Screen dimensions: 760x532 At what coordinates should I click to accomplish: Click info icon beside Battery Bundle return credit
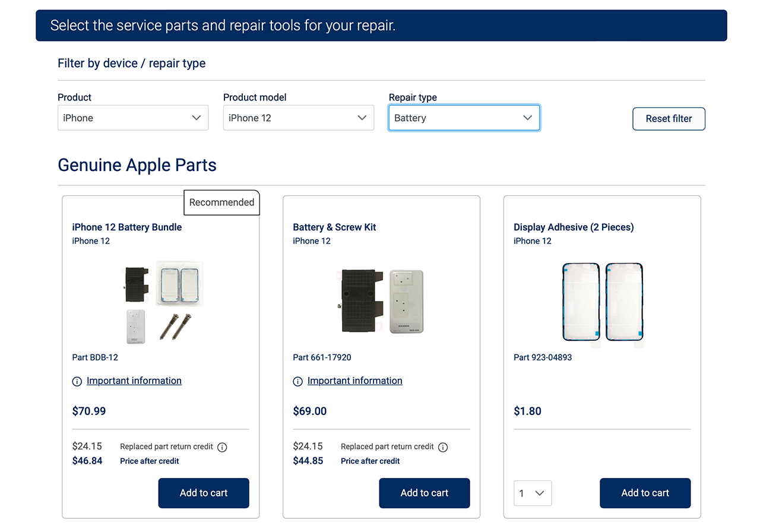click(x=222, y=447)
